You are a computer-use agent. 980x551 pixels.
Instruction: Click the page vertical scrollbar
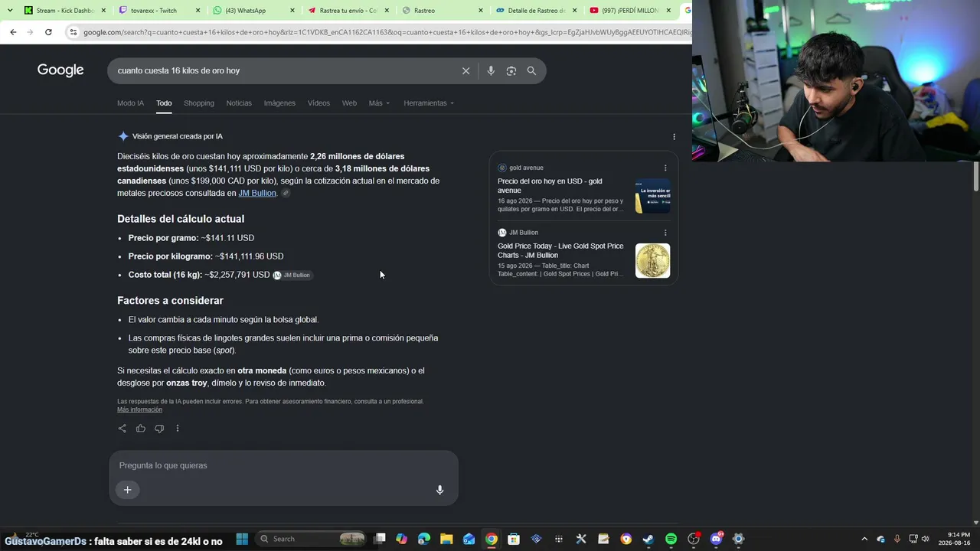(x=975, y=176)
